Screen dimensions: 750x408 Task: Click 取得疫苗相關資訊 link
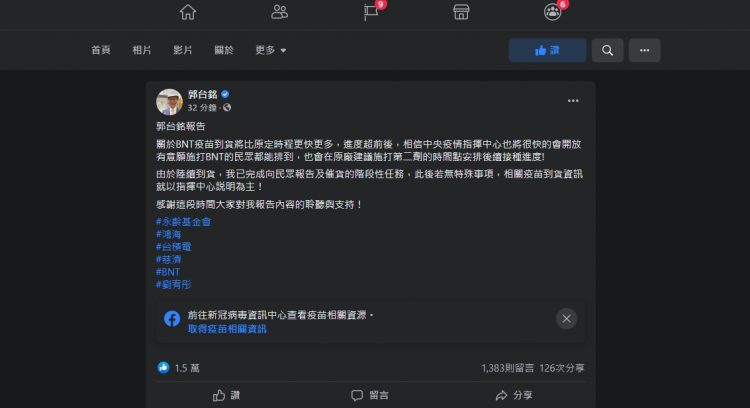pos(227,329)
